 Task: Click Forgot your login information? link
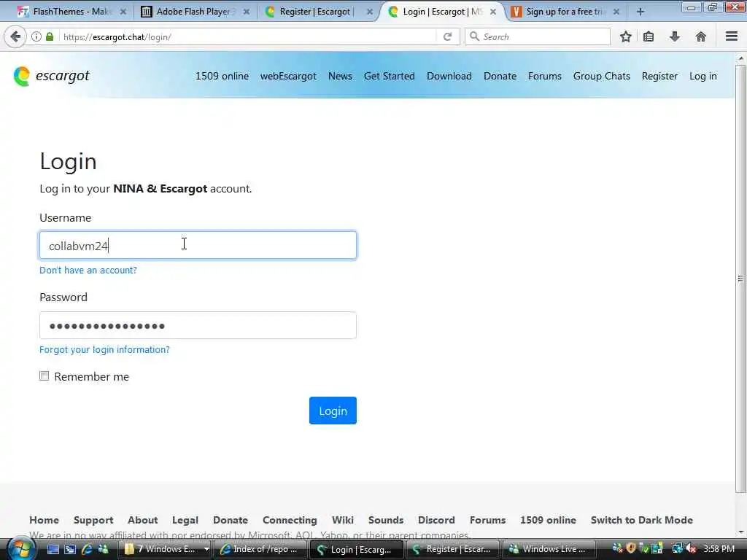tap(104, 349)
